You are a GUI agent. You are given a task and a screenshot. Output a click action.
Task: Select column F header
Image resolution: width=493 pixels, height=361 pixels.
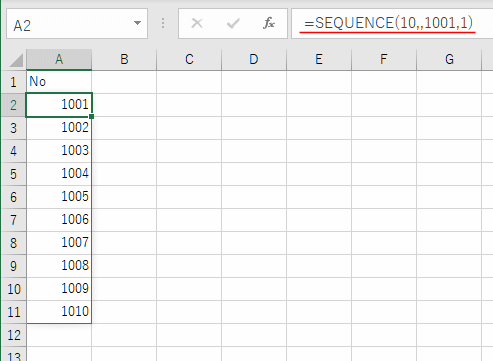(x=384, y=59)
